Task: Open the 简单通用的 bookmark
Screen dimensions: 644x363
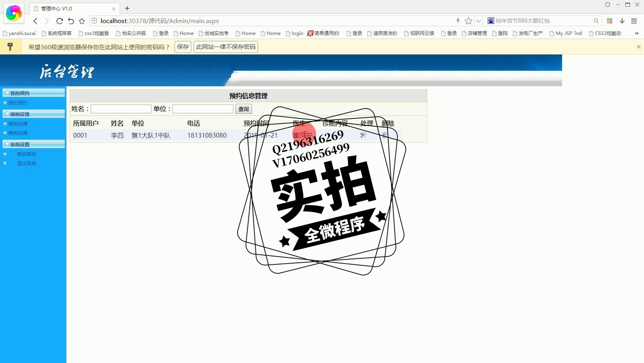Action: click(324, 33)
